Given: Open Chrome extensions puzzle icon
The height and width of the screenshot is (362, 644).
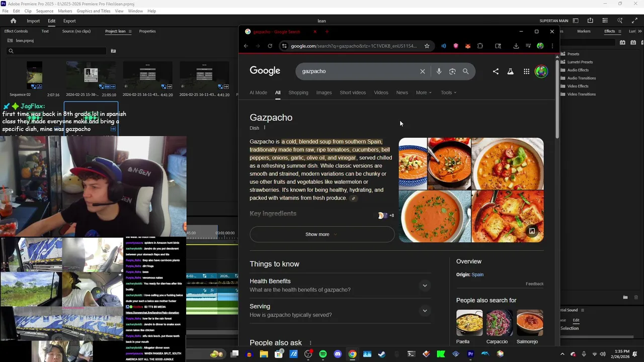Looking at the screenshot, I should (480, 46).
